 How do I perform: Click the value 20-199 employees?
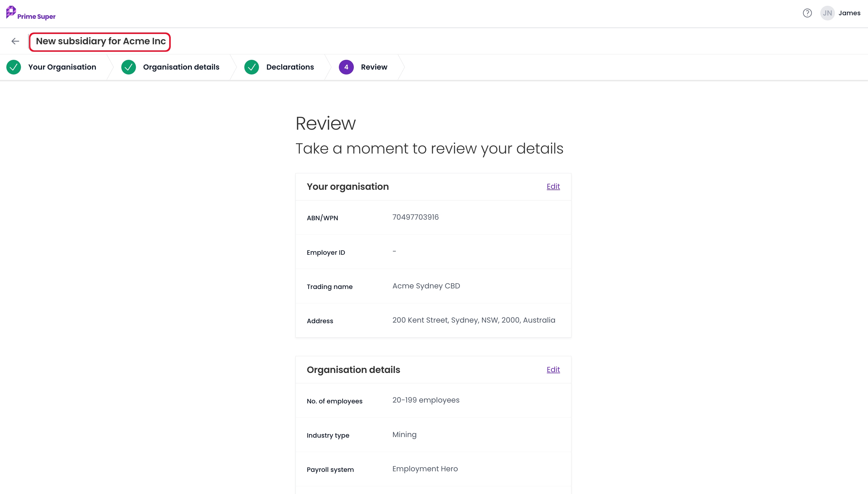426,400
